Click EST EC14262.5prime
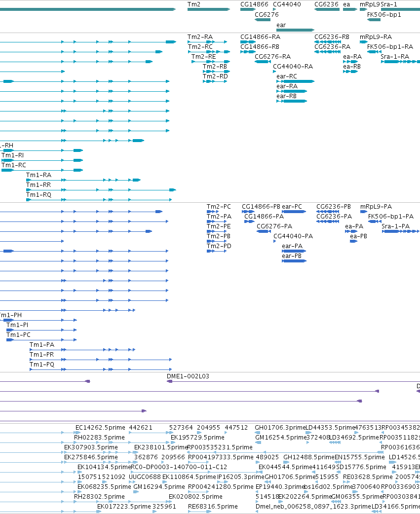Viewport: 420px width, 514px height. coord(100,428)
